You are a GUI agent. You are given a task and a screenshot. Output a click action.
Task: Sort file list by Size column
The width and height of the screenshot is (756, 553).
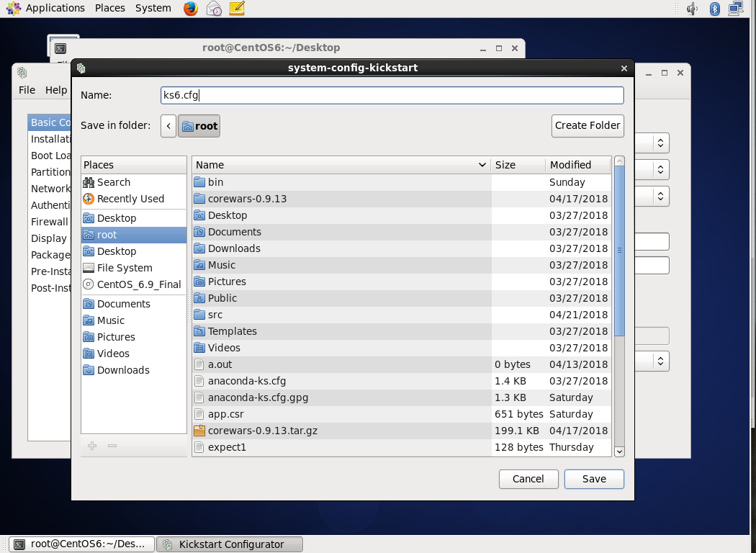tap(518, 165)
